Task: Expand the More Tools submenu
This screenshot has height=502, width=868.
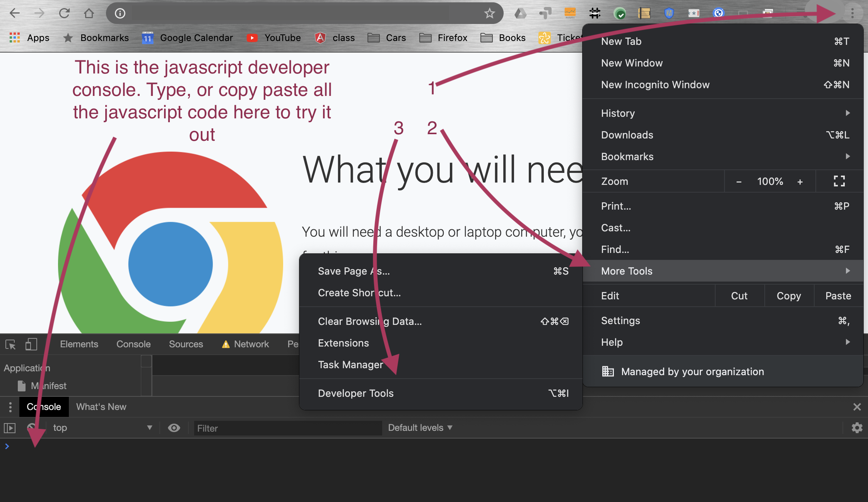Action: coord(723,271)
